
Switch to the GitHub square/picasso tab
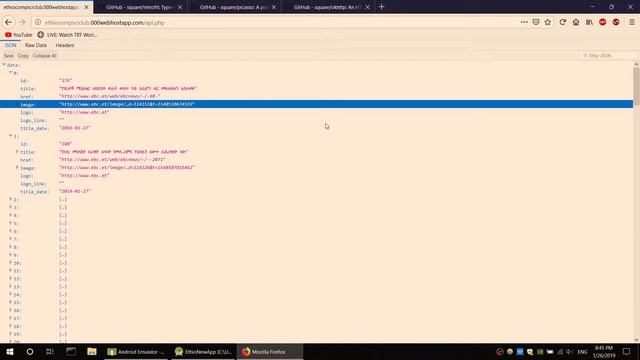point(234,7)
